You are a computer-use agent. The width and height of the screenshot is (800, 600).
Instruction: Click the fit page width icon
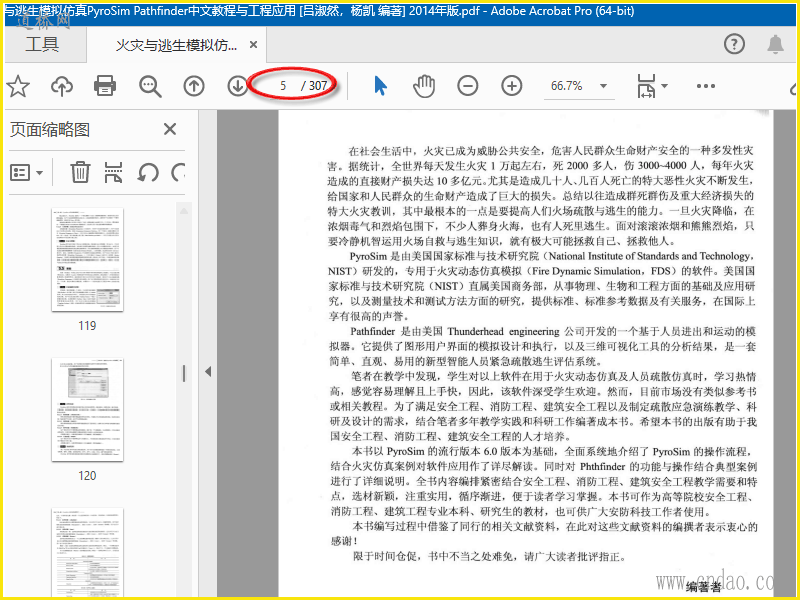coord(646,86)
